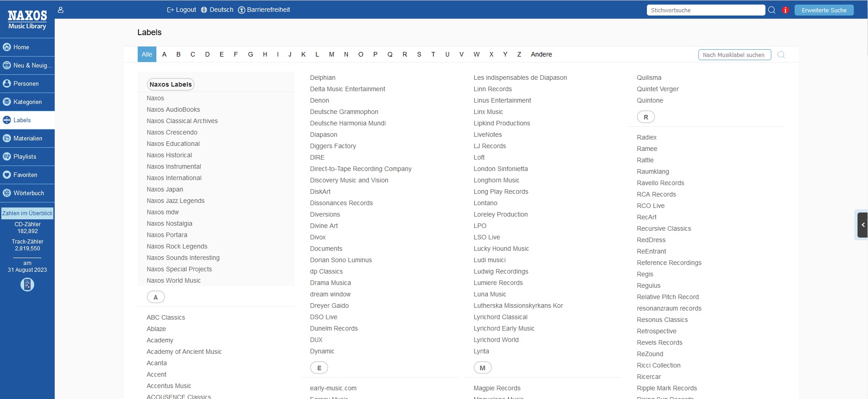Click the keyword search magnifier icon
This screenshot has width=868, height=399.
[772, 10]
